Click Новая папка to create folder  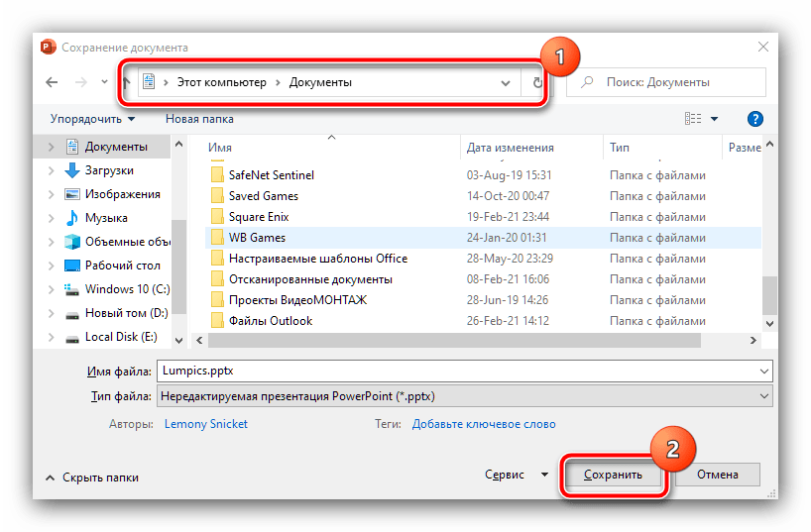[199, 119]
